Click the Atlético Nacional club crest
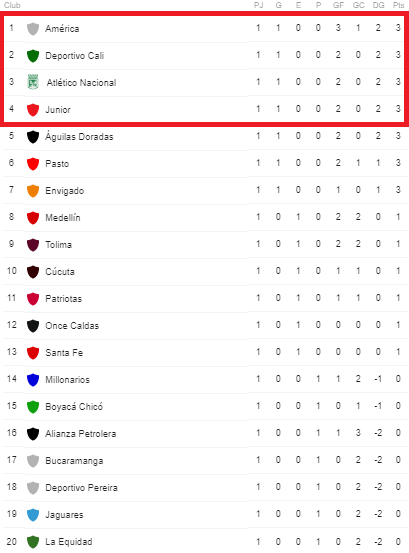Screen dimensions: 409x553 [33, 82]
